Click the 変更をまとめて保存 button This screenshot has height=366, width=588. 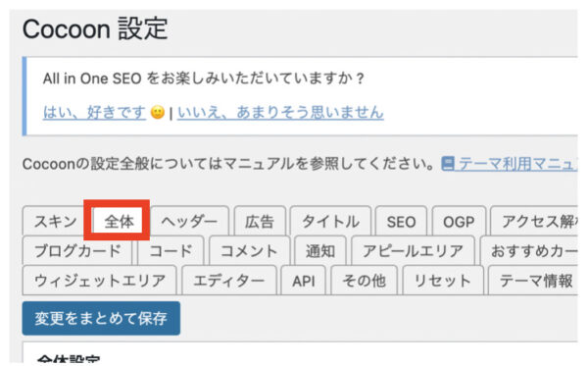[101, 318]
